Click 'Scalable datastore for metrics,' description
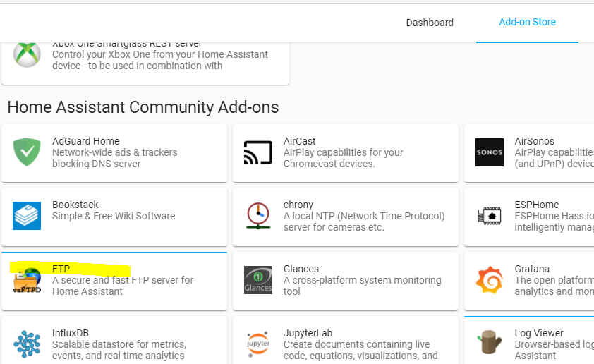 pos(119,345)
